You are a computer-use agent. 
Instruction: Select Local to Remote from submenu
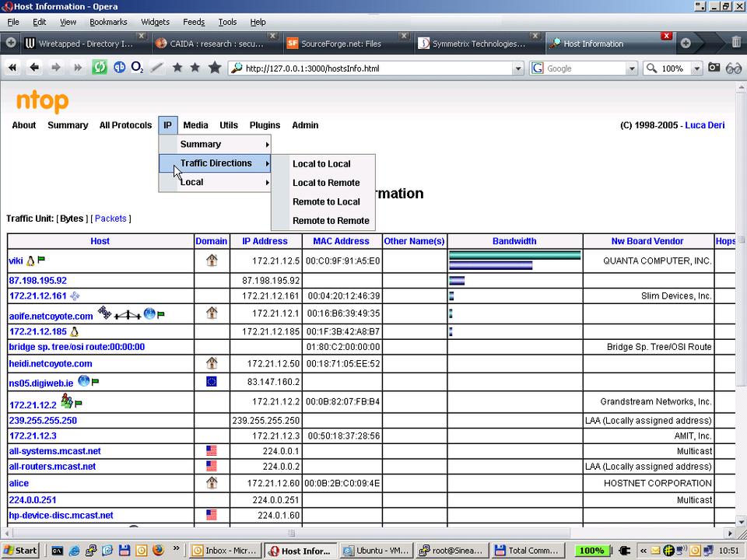326,183
